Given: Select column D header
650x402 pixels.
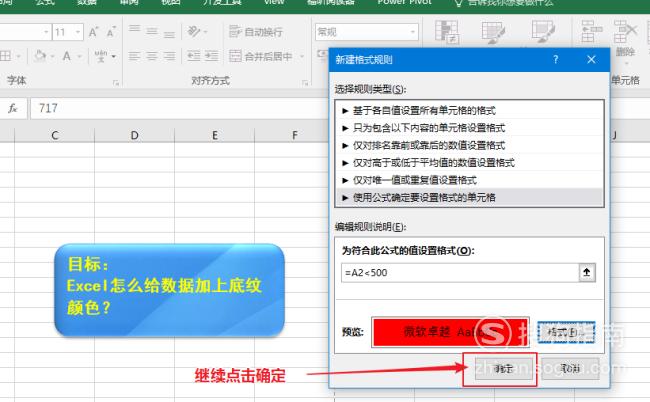Looking at the screenshot, I should click(134, 135).
